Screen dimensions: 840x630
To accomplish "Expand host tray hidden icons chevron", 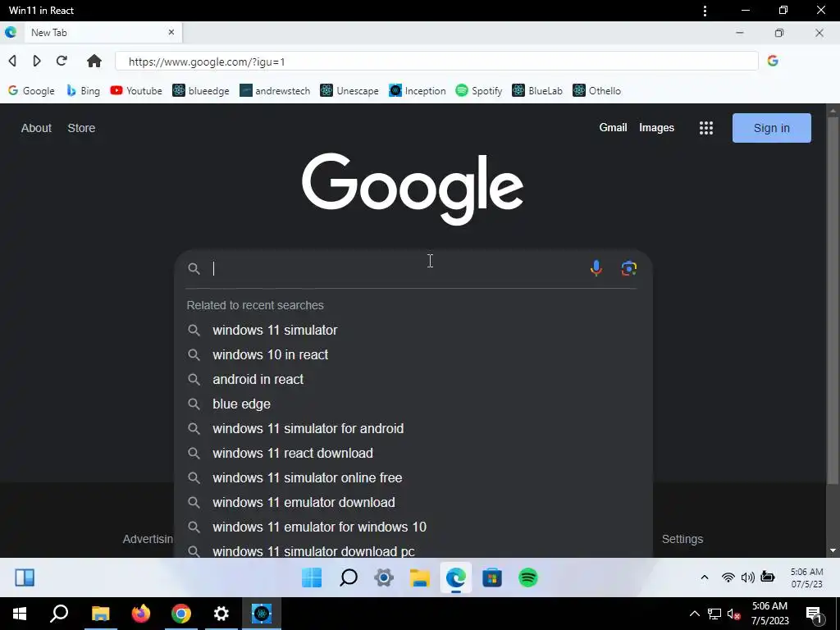I will (694, 614).
